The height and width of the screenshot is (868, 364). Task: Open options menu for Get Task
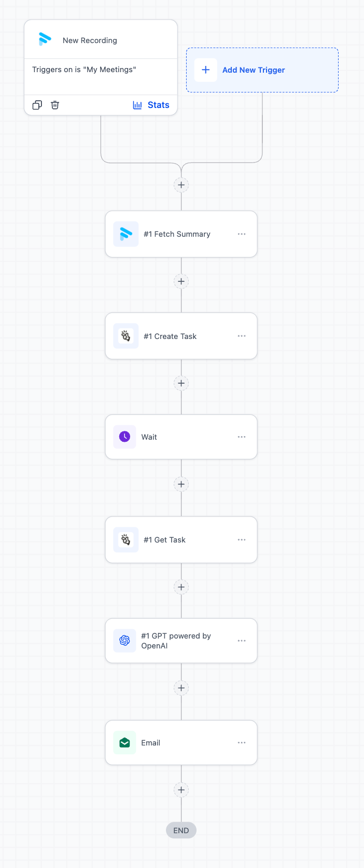(x=242, y=540)
